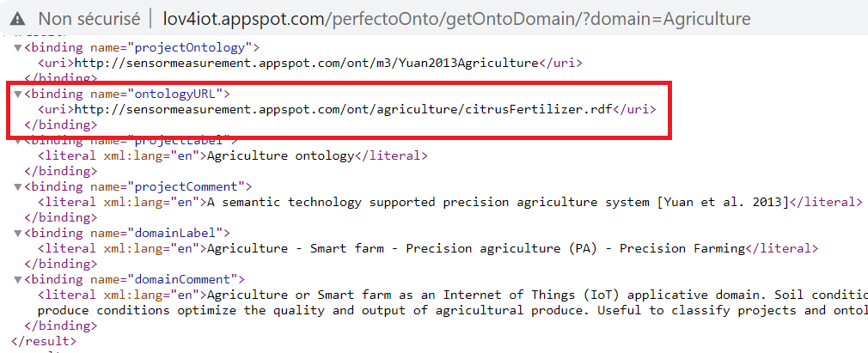868x353 pixels.
Task: Collapse the domainComment binding node
Action: pyautogui.click(x=18, y=280)
